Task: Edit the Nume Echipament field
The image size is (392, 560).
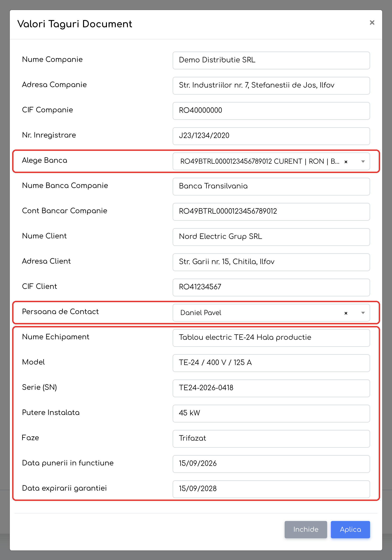Action: click(271, 338)
